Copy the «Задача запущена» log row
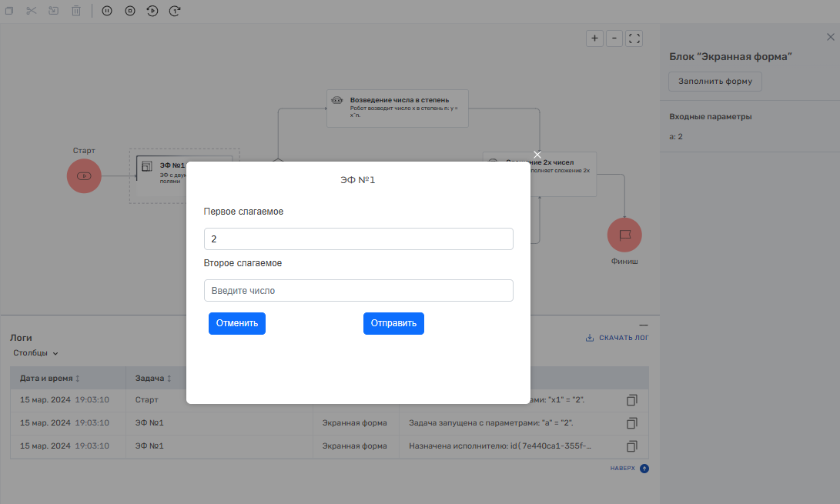 (632, 423)
